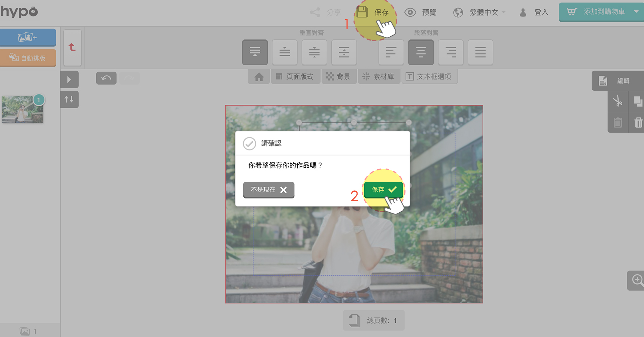
Task: Confirm with the green 保存 button
Action: (383, 189)
